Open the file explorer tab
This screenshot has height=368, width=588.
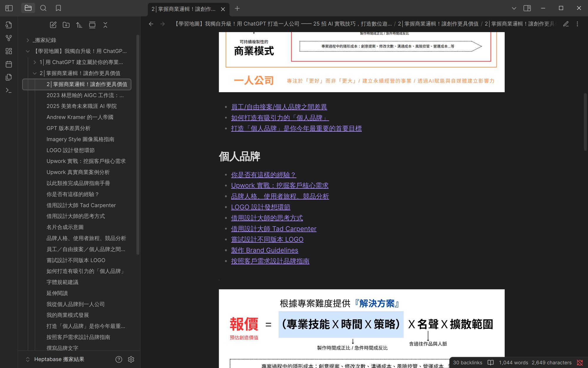(x=28, y=8)
